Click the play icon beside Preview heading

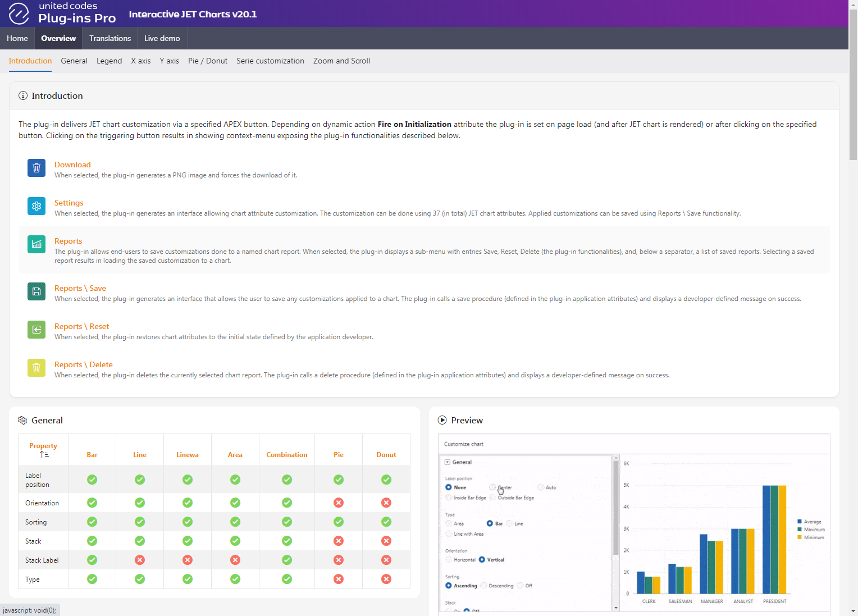tap(442, 420)
